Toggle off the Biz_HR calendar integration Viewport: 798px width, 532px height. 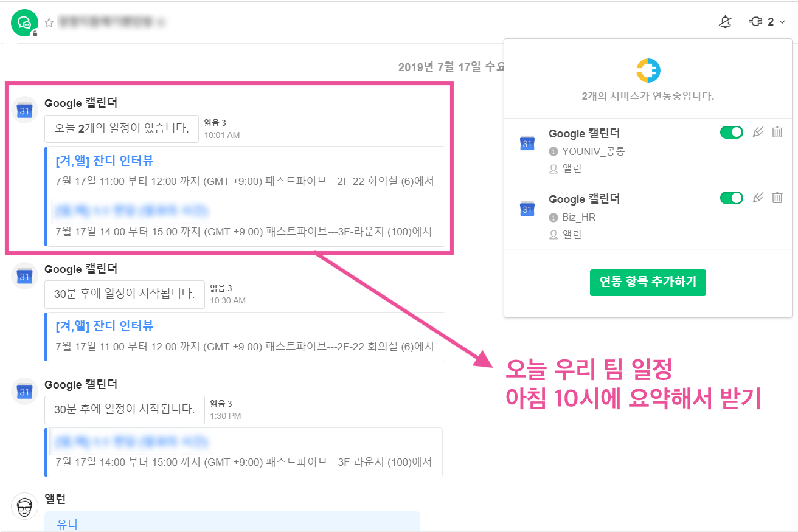(731, 198)
